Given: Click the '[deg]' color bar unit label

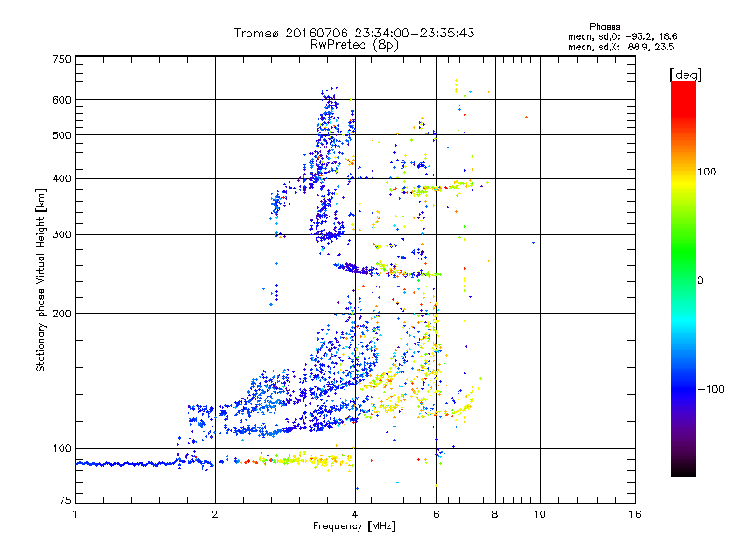Looking at the screenshot, I should (x=685, y=75).
